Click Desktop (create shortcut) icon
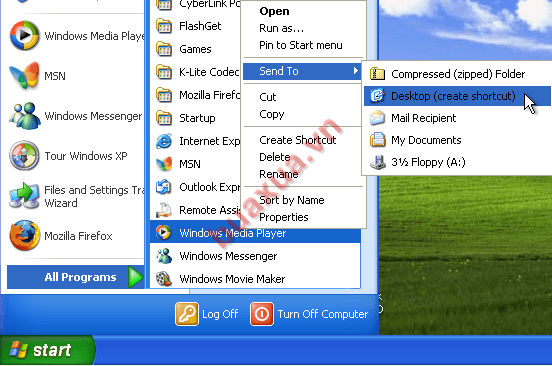 pyautogui.click(x=377, y=96)
